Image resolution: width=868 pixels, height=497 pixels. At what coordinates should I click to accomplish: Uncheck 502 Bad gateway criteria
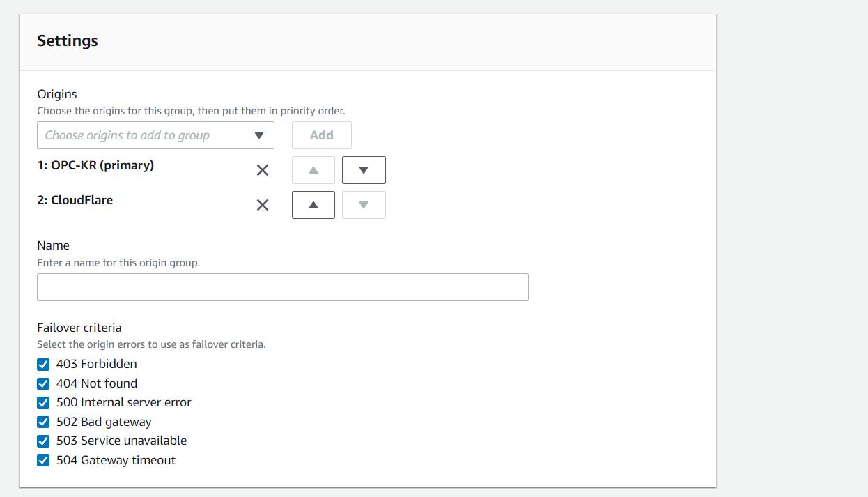coord(43,422)
